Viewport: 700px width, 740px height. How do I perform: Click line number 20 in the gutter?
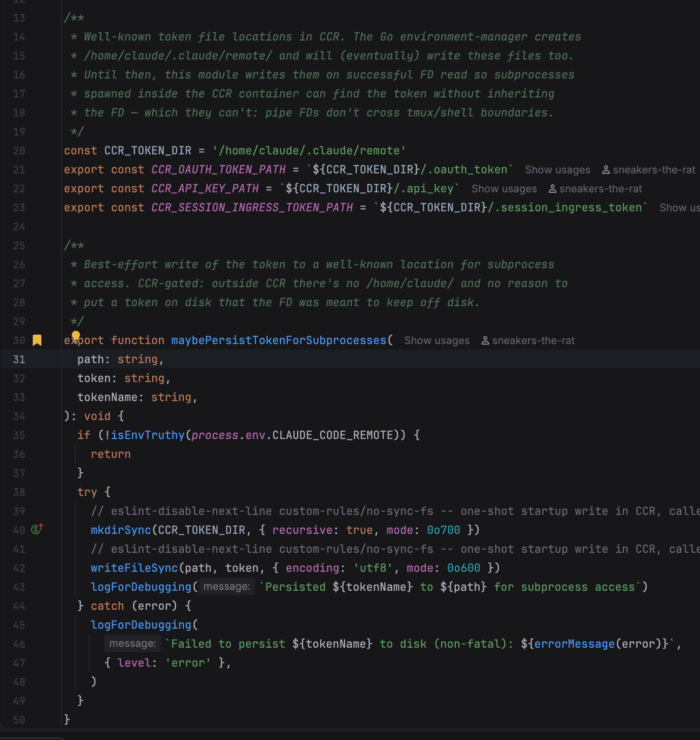click(x=19, y=151)
